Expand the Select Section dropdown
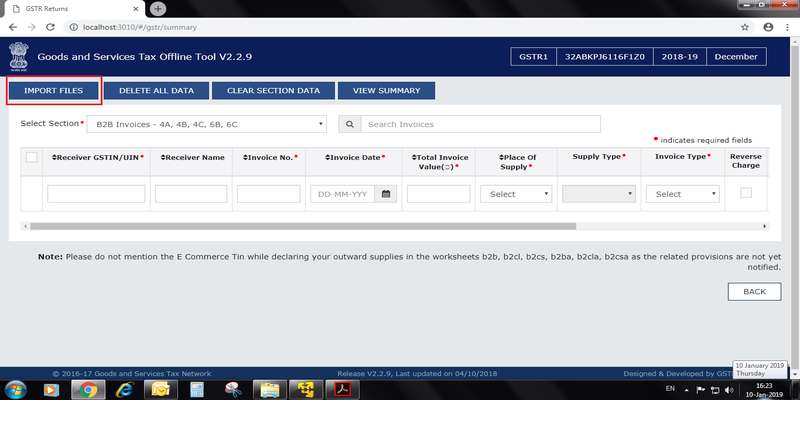Screen dimensions: 800x425 [206, 124]
